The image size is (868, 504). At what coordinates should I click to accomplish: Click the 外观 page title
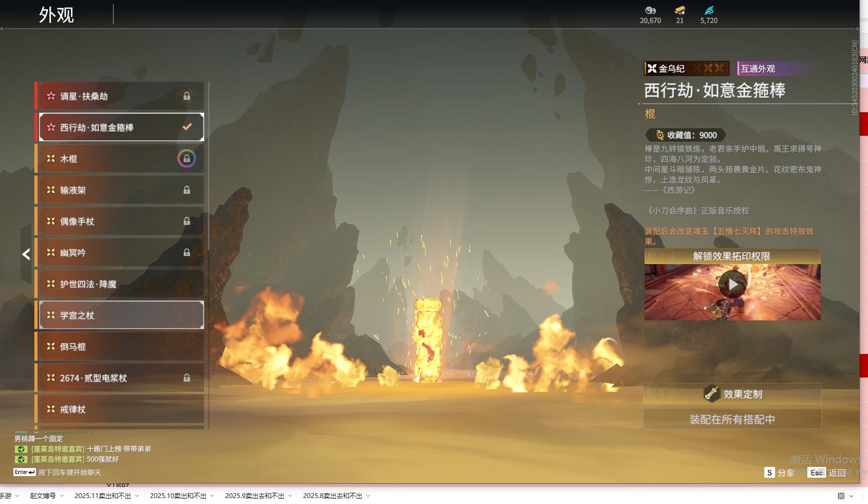click(56, 15)
